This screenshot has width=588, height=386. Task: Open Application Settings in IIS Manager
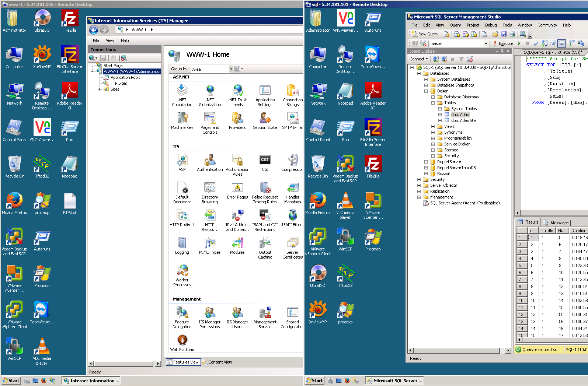point(265,95)
